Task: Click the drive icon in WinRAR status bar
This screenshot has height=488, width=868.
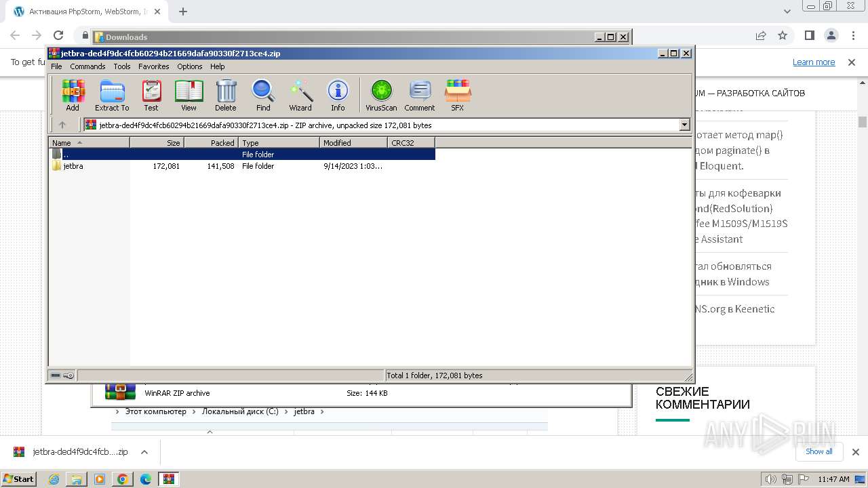Action: pyautogui.click(x=56, y=375)
